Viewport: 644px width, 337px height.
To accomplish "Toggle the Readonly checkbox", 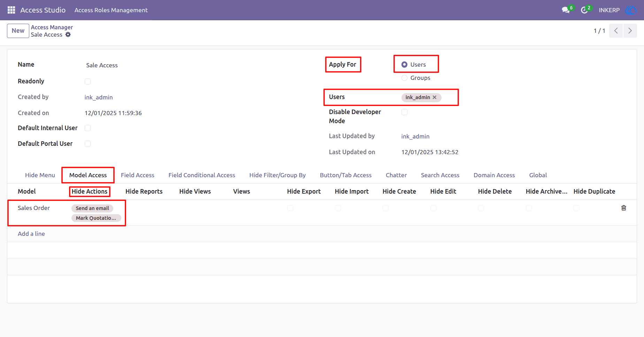I will pos(87,81).
